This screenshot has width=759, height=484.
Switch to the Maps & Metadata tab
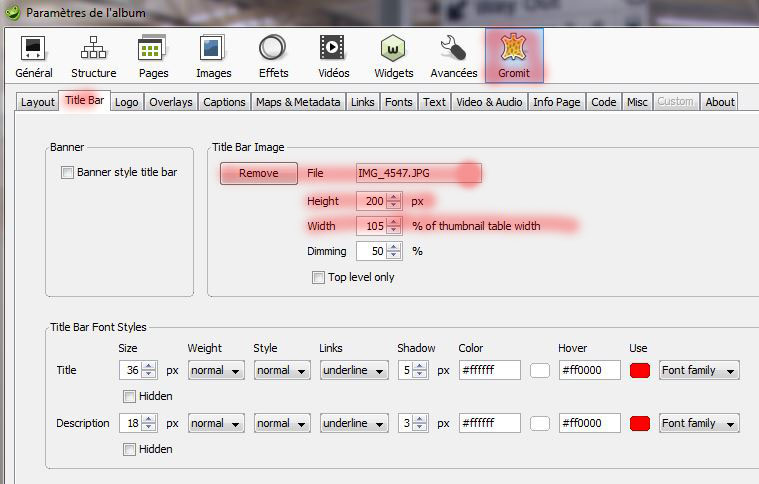tap(298, 102)
